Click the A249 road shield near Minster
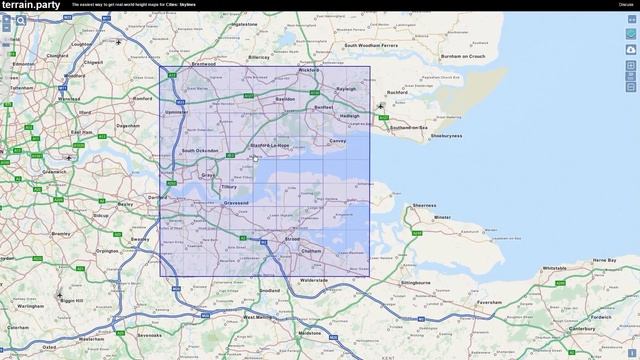 pyautogui.click(x=417, y=233)
